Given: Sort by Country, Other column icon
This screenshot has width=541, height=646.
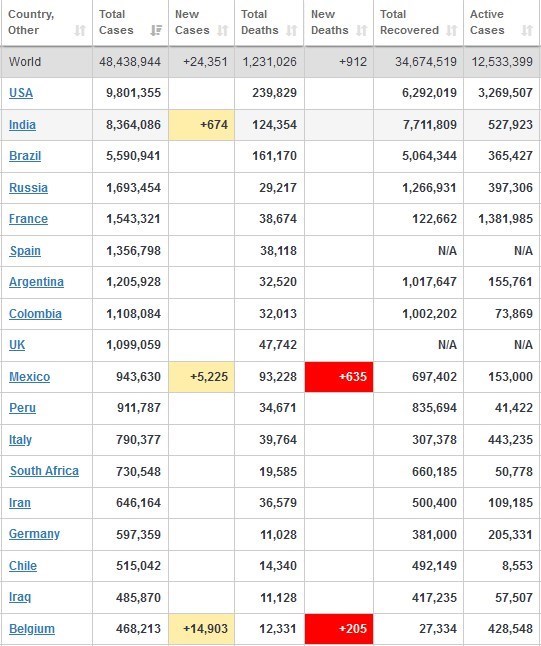Looking at the screenshot, I should pos(80,30).
